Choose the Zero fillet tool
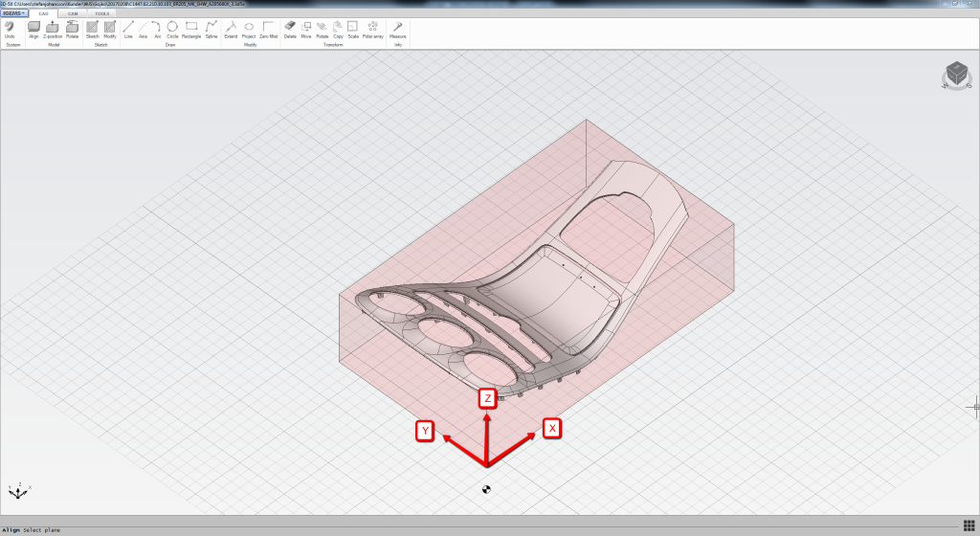Image resolution: width=980 pixels, height=536 pixels. coord(269,30)
